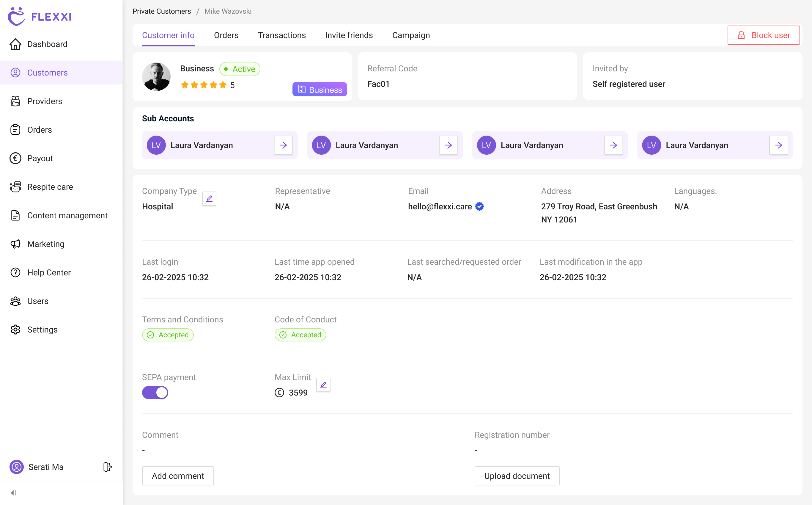Open the Invite friends tab
This screenshot has height=505, width=812.
tap(349, 35)
